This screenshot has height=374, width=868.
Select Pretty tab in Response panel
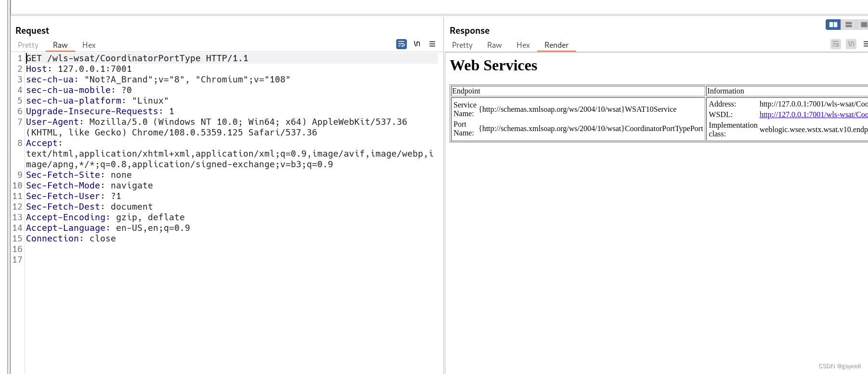(462, 45)
